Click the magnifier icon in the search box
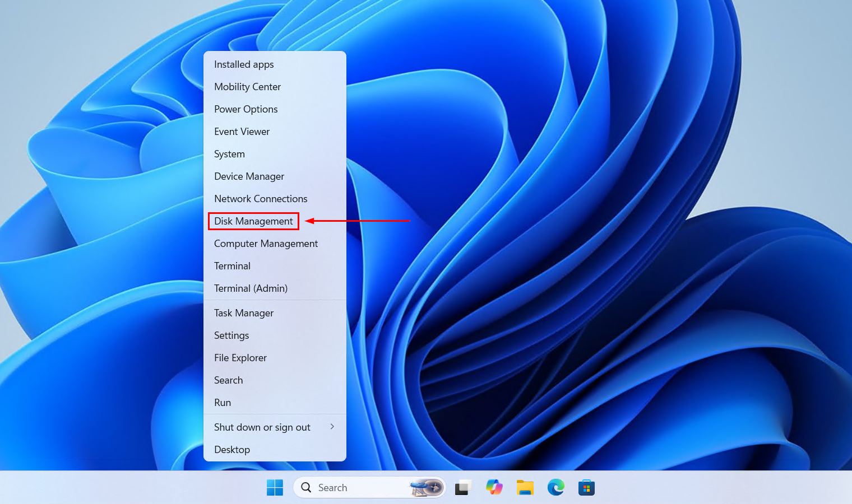 click(x=306, y=487)
